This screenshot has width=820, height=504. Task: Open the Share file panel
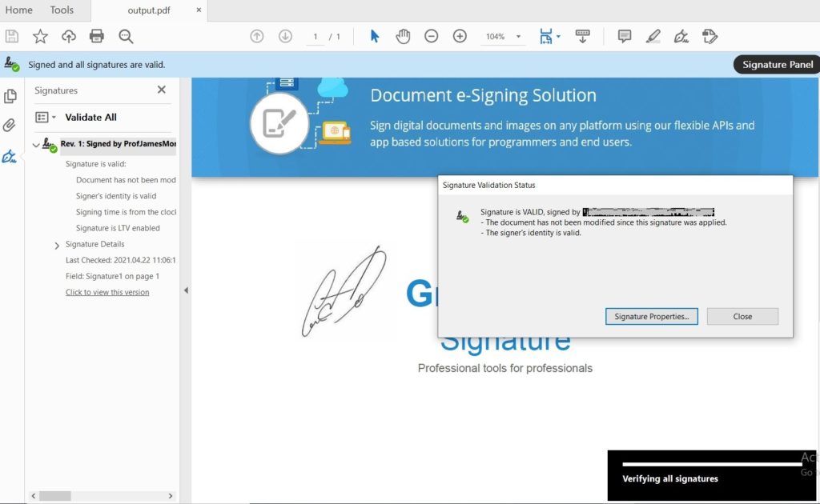pos(68,36)
